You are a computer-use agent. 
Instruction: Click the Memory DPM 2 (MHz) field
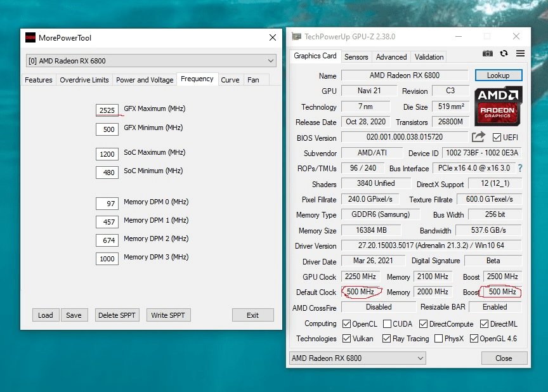[x=107, y=240]
